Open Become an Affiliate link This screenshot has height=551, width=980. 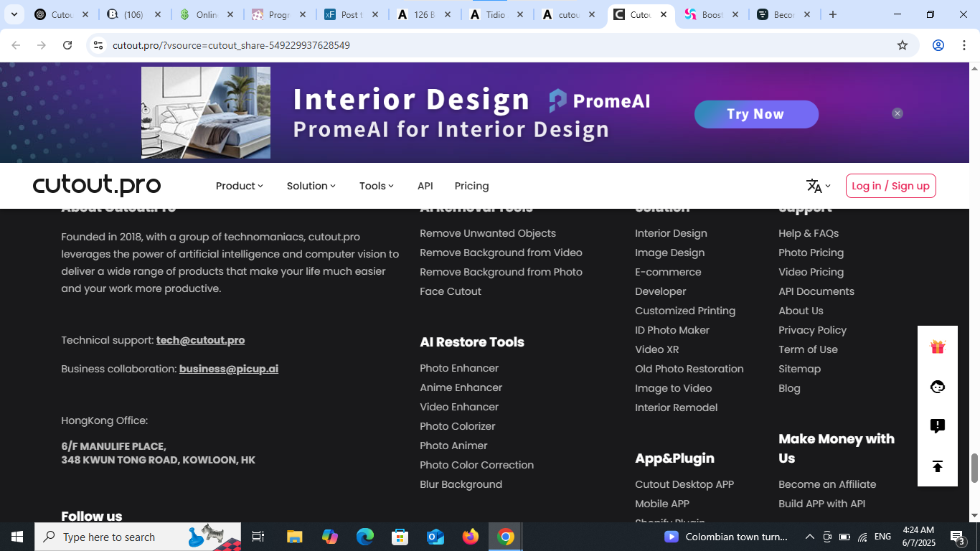[827, 484]
